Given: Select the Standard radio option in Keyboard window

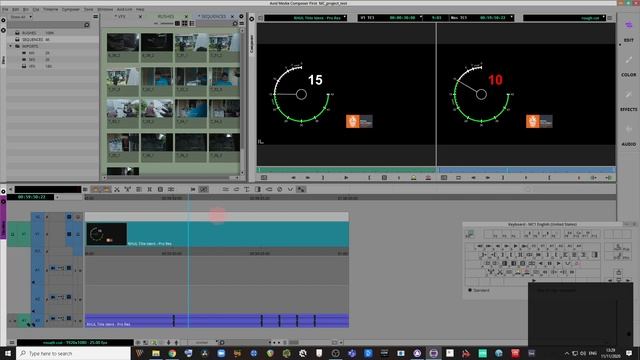Looking at the screenshot, I should click(470, 290).
